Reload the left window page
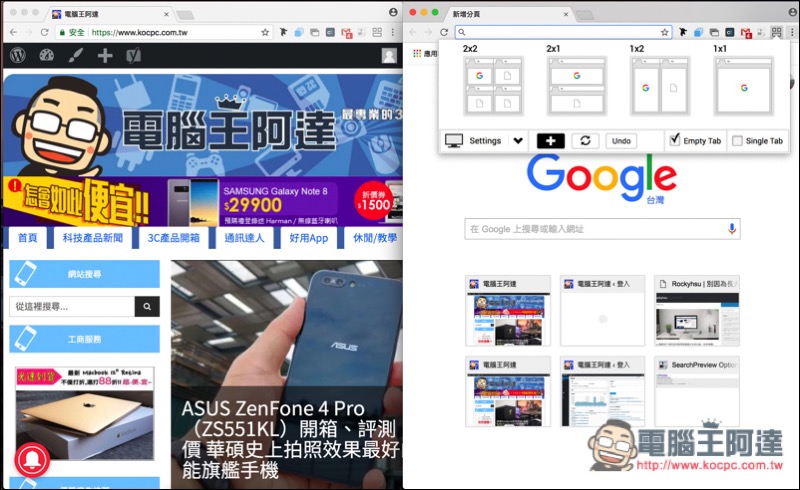The height and width of the screenshot is (490, 800). coord(44,32)
